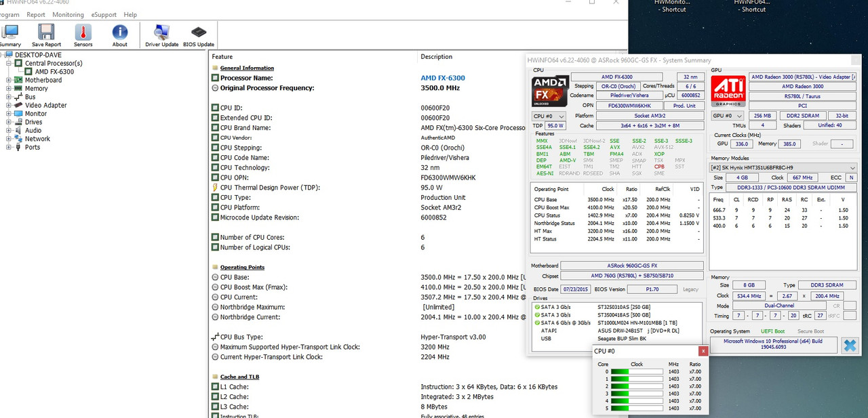
Task: Open the SK Hynix memory module dropdown
Action: click(783, 167)
